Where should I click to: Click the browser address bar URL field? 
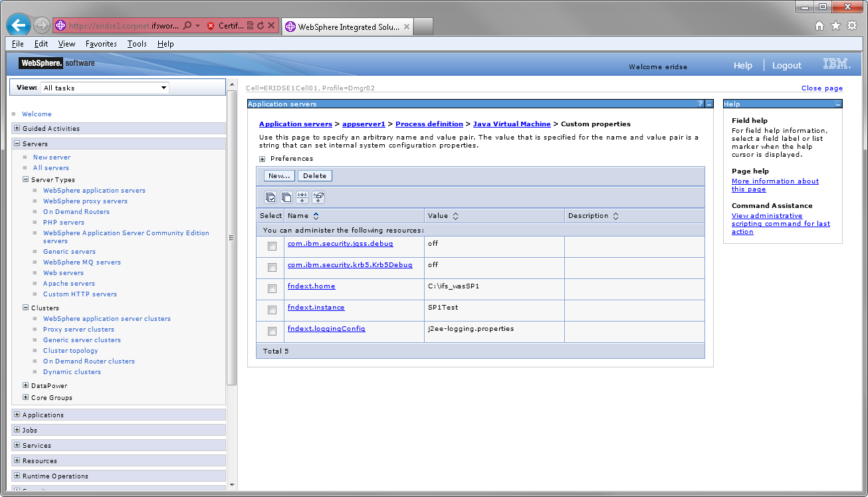coord(124,26)
